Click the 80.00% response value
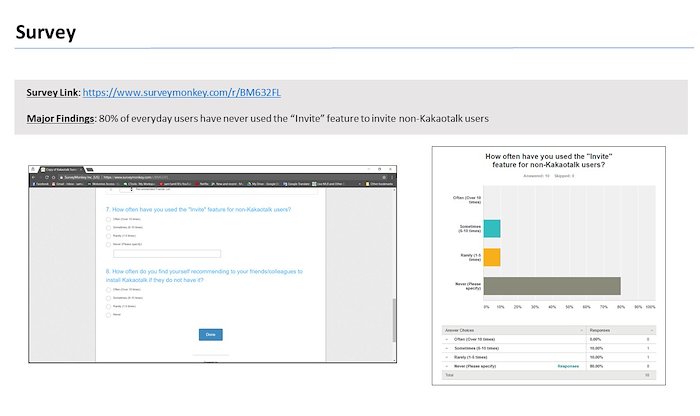This screenshot has width=700, height=416. pos(596,366)
